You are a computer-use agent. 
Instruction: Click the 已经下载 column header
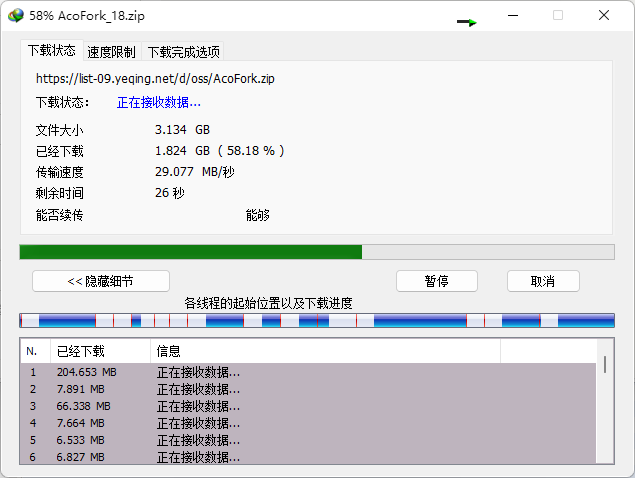click(x=100, y=351)
